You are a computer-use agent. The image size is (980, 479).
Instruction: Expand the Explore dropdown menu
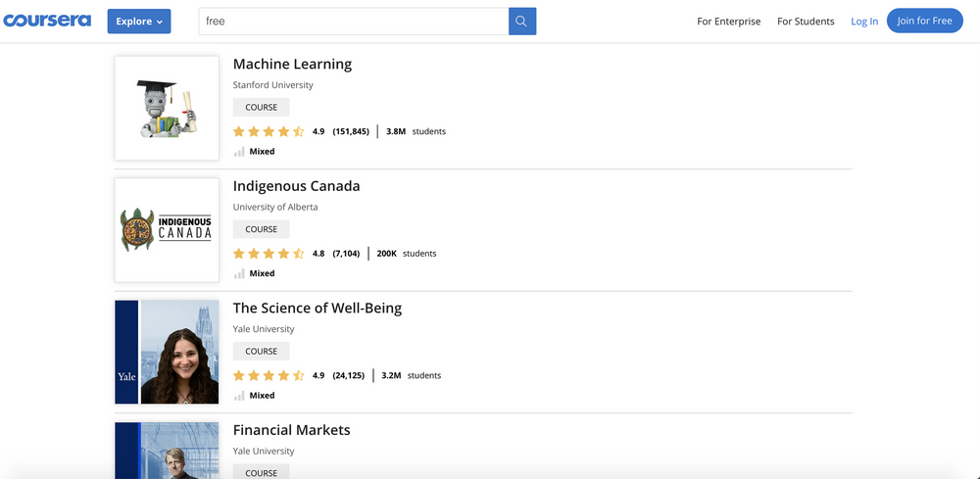click(139, 22)
